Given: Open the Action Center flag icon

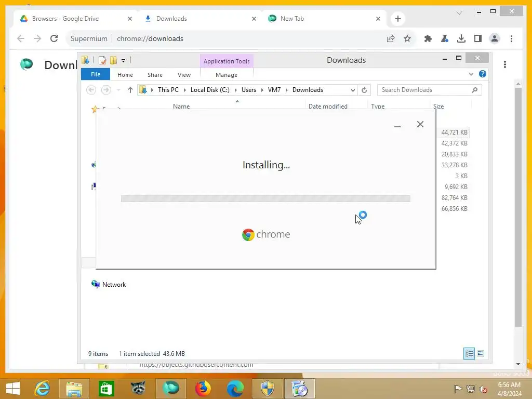Looking at the screenshot, I should pyautogui.click(x=458, y=389).
